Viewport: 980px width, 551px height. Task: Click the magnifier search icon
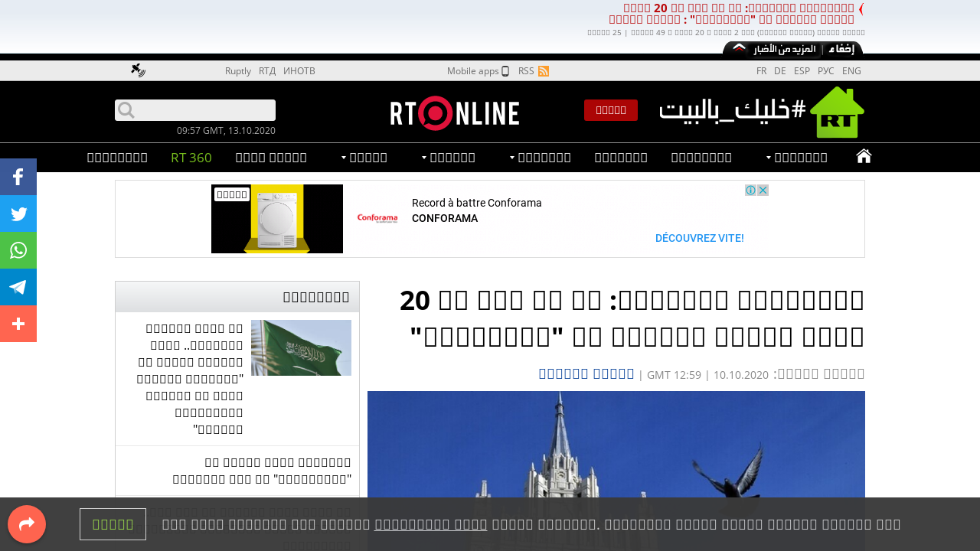126,110
